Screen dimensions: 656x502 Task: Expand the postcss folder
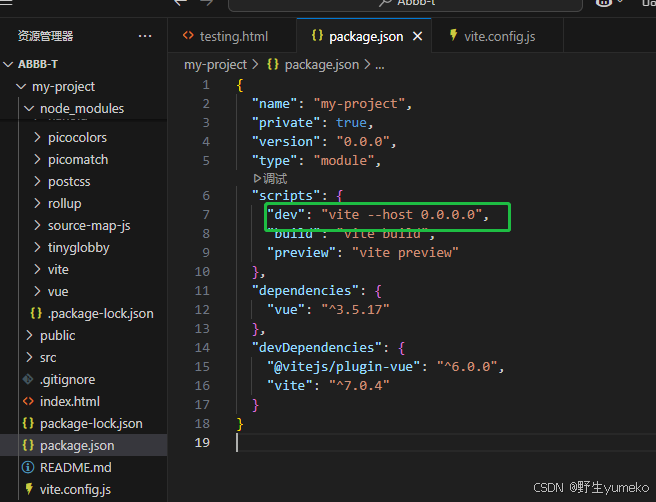coord(37,181)
